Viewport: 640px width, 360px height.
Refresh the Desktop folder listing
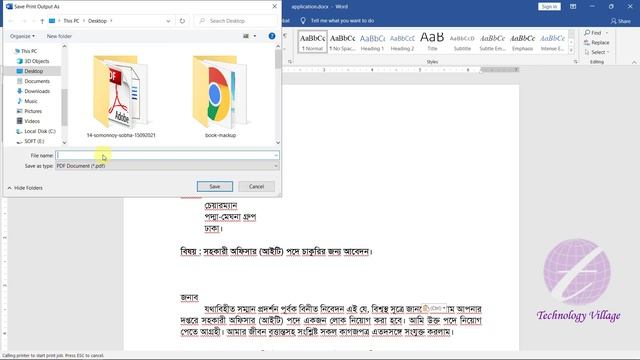coord(182,21)
